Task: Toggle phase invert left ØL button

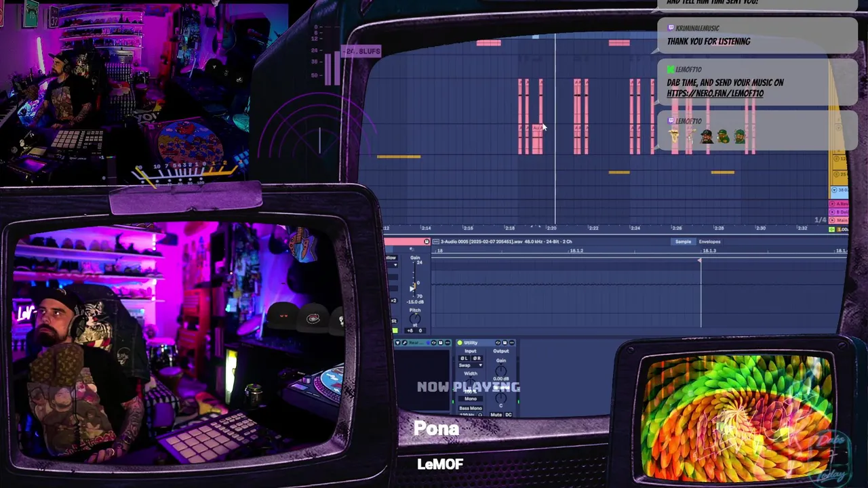Action: 464,358
